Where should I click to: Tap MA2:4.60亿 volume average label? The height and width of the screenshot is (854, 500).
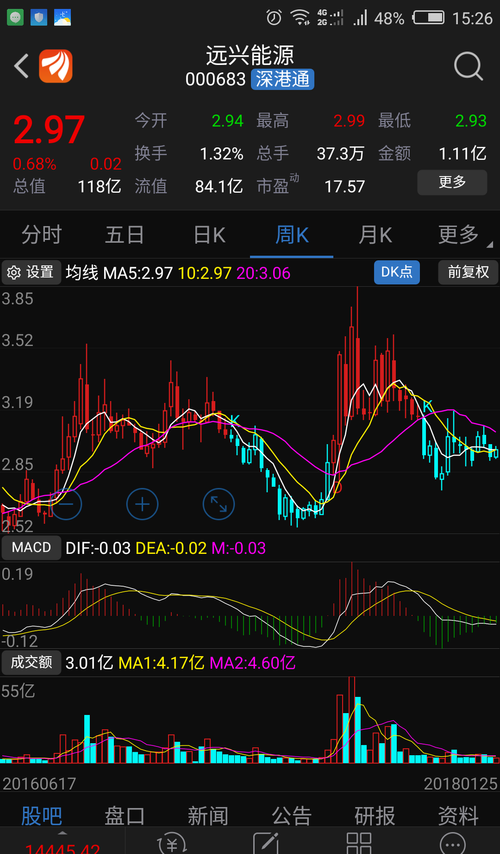(x=253, y=663)
